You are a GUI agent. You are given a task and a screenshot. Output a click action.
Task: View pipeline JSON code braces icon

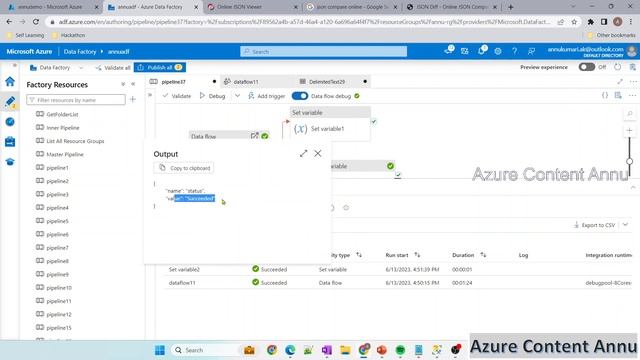pos(605,96)
